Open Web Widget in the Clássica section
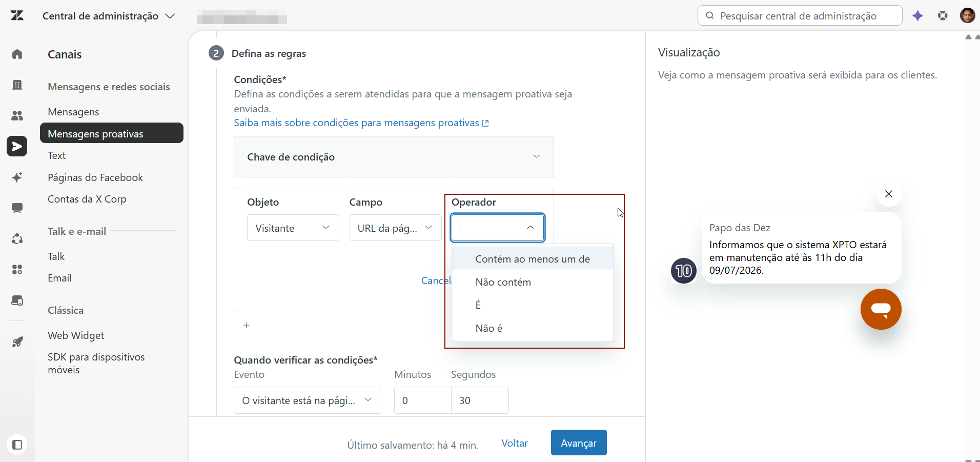Screen dimensions: 980x462 pos(76,335)
